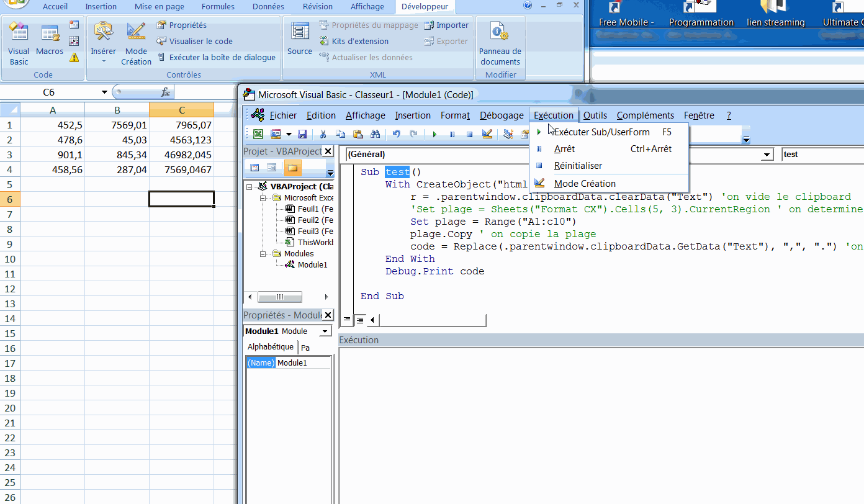Pause execution with Break toolbar icon
This screenshot has height=504, width=864.
click(x=452, y=134)
